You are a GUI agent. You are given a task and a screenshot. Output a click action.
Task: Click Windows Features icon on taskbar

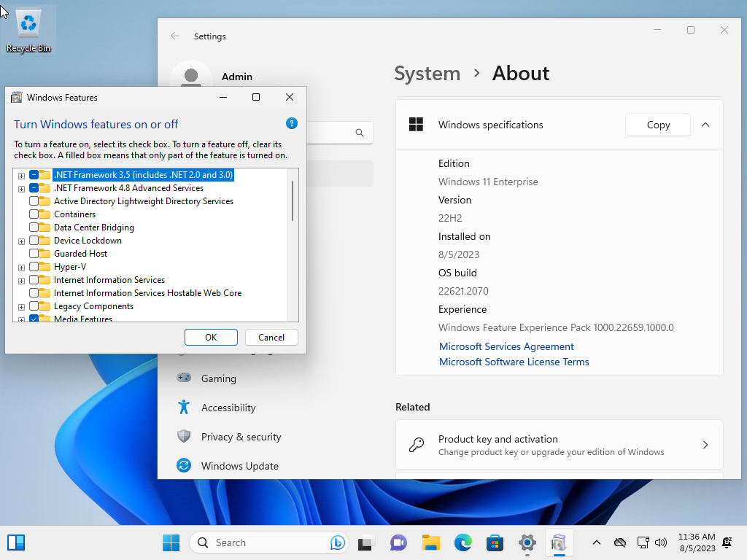click(560, 542)
